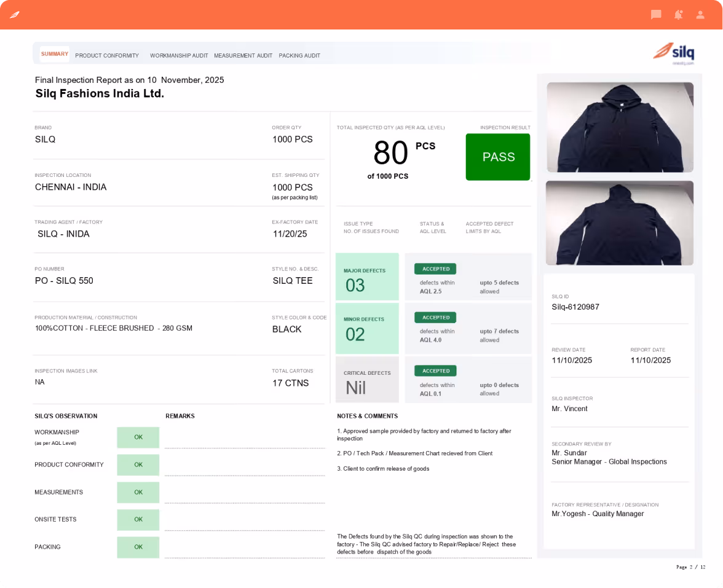Click the Critical Defects Nil tile
This screenshot has height=588, width=723.
pyautogui.click(x=367, y=380)
